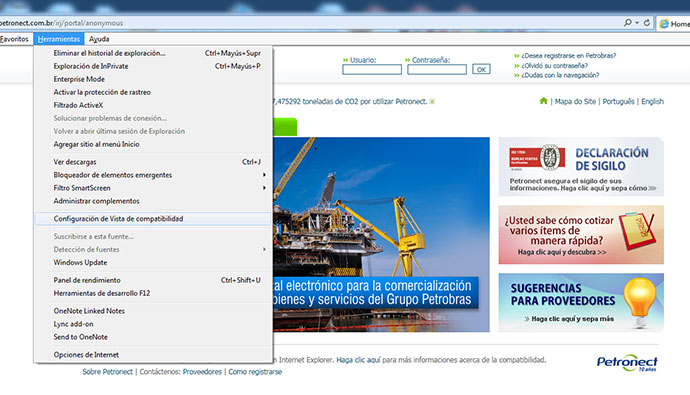Click ¿Dudas con la navegación? link

560,75
